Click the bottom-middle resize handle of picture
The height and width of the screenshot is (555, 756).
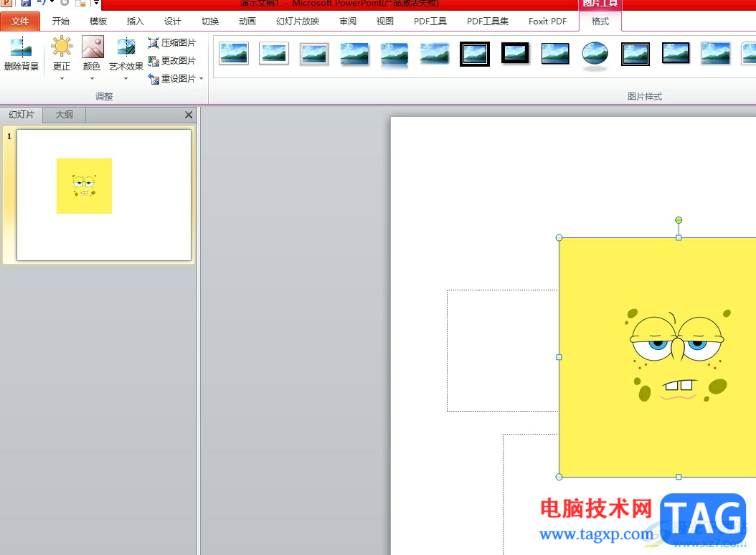pyautogui.click(x=679, y=477)
